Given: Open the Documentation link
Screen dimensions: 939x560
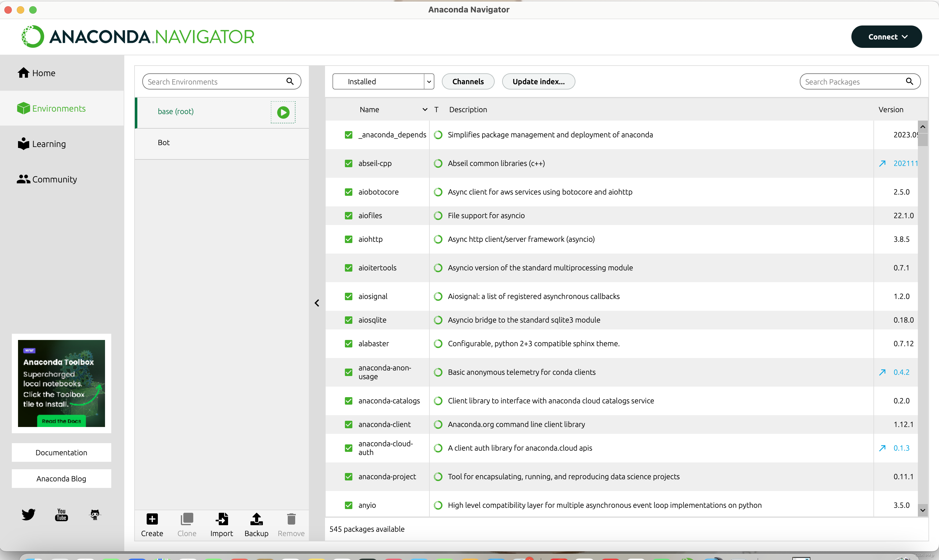Looking at the screenshot, I should [x=62, y=452].
